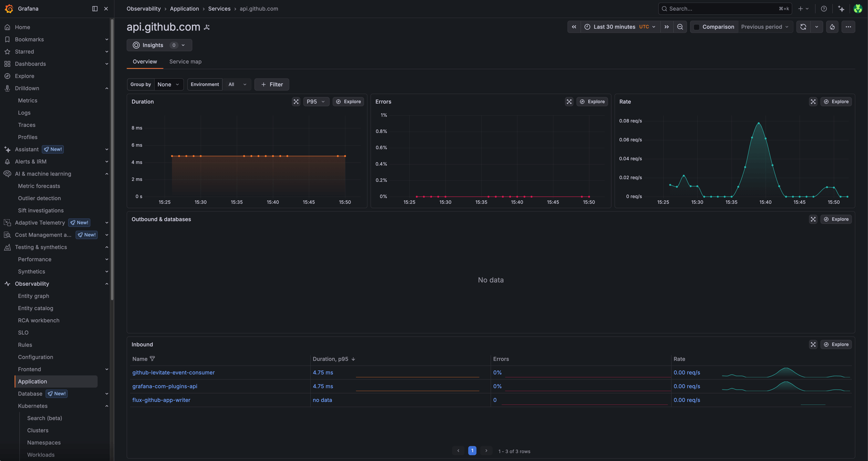Switch to the Service map tab

point(185,61)
